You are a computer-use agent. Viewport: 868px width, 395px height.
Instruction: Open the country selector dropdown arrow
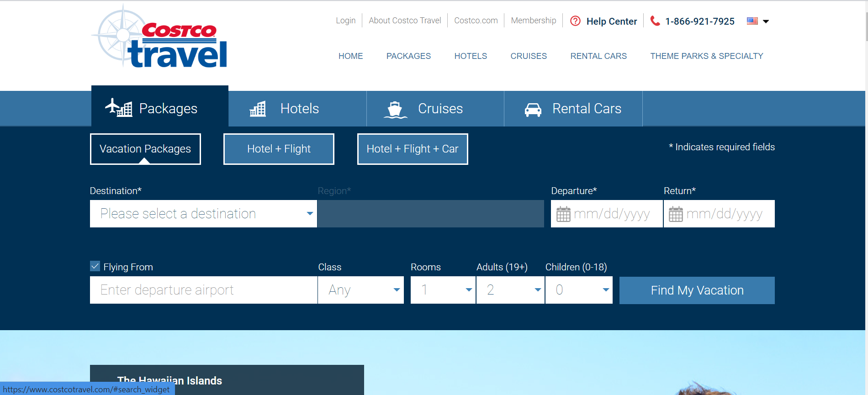[x=766, y=21]
